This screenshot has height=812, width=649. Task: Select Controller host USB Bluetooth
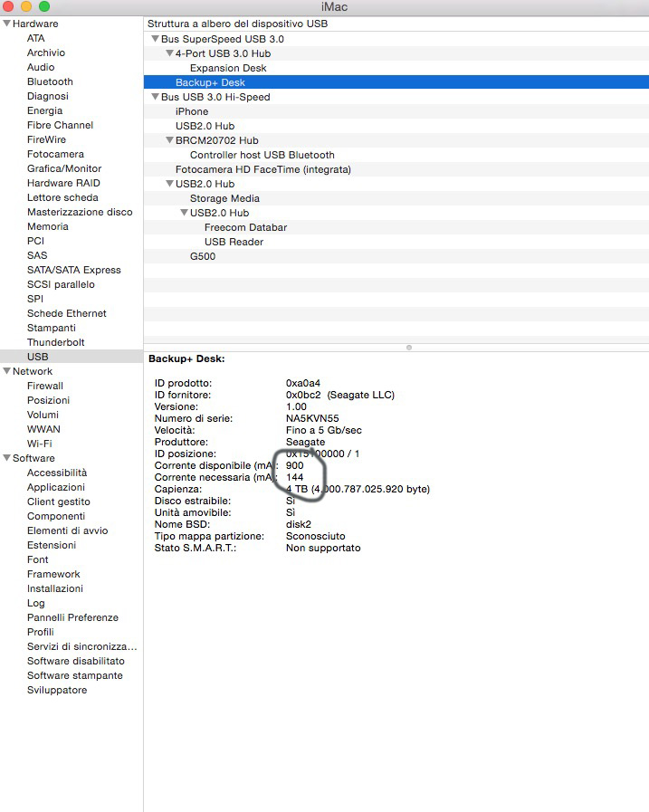pos(262,156)
